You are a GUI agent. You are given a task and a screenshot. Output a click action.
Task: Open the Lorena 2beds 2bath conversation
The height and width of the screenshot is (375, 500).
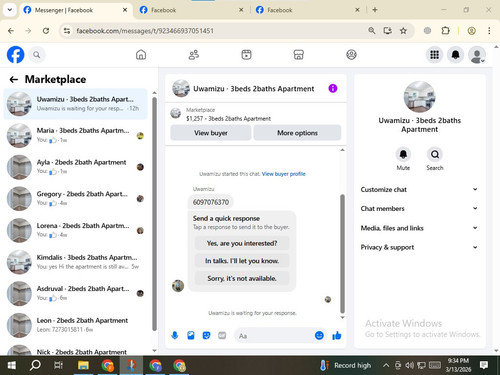pos(75,230)
